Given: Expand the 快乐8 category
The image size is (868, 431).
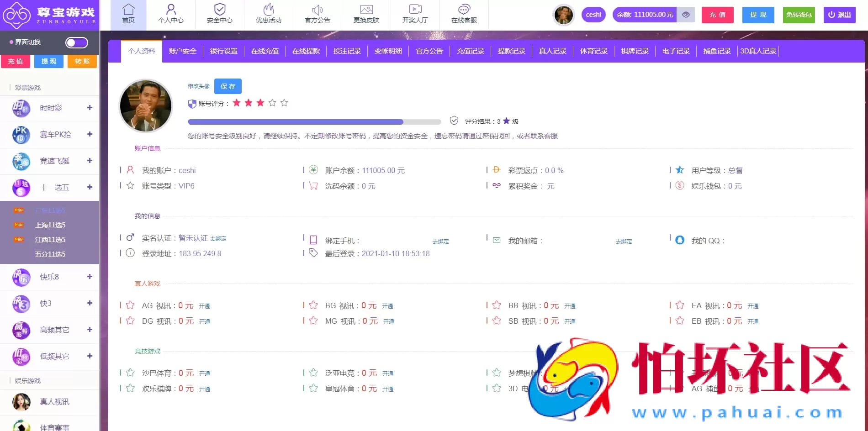Looking at the screenshot, I should pyautogui.click(x=90, y=277).
